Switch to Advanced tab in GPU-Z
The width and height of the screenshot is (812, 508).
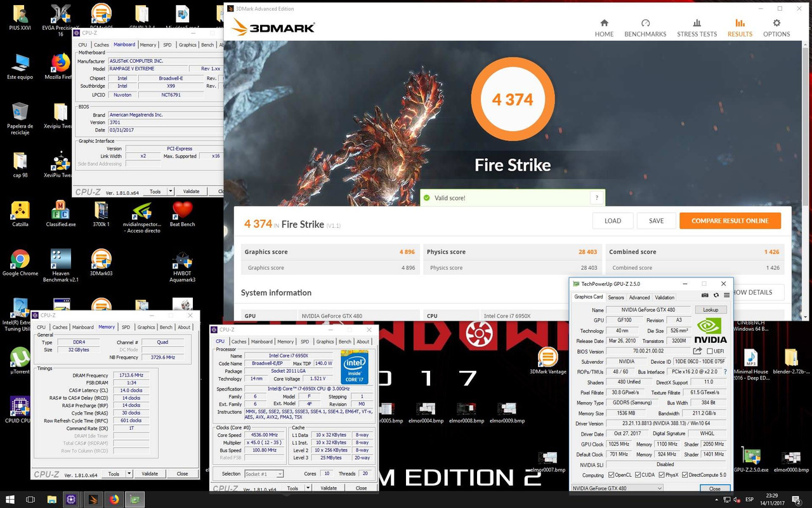coord(639,297)
